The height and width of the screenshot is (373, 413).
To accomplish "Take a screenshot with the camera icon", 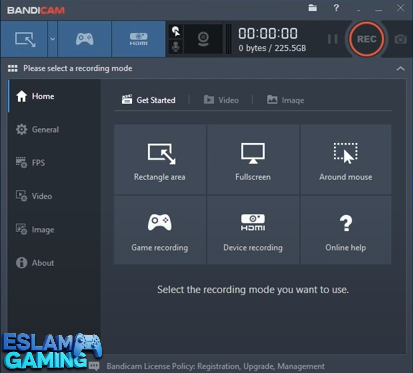I will click(x=400, y=39).
